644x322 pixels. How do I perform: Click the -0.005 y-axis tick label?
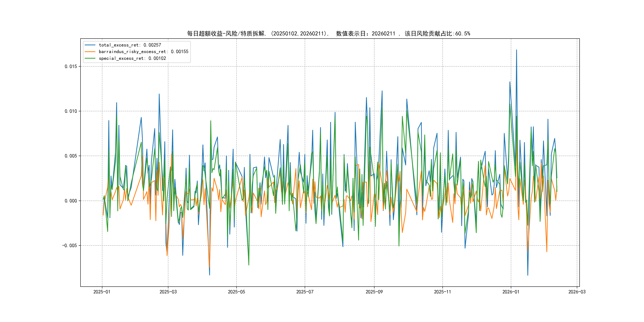point(70,245)
